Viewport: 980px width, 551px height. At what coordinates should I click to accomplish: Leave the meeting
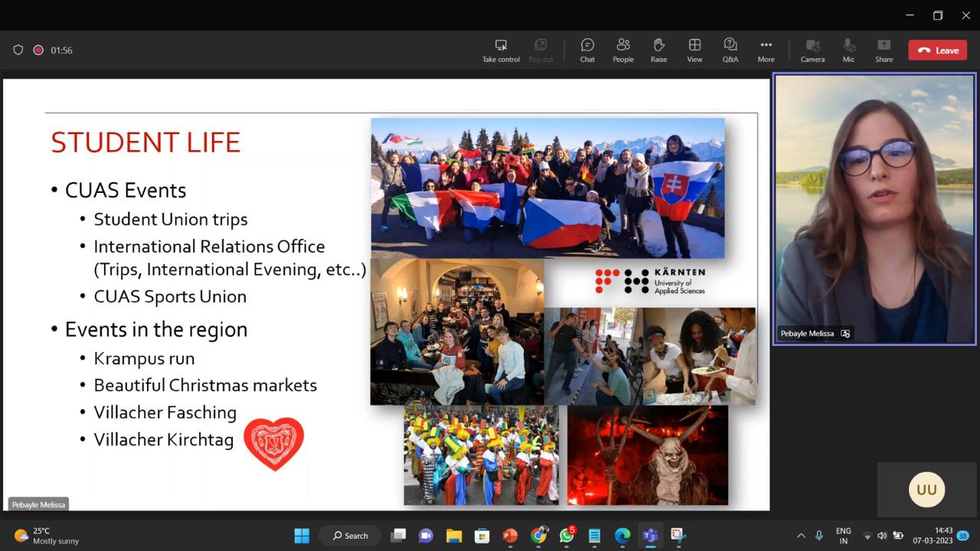point(938,51)
